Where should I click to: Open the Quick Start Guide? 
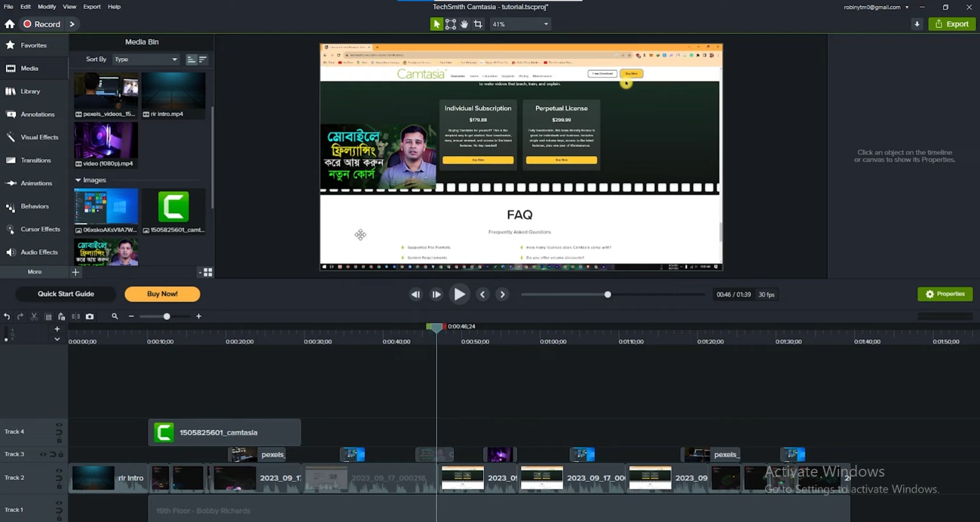click(66, 294)
